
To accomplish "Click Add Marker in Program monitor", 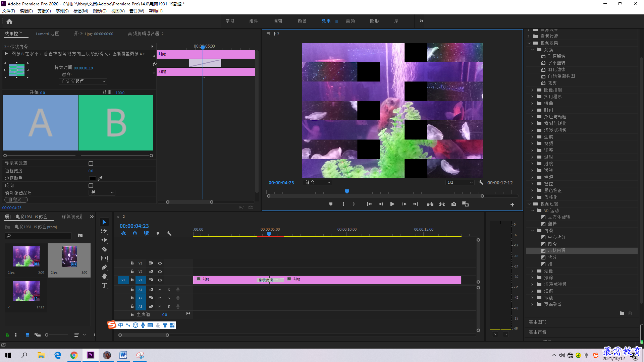I will click(x=331, y=204).
